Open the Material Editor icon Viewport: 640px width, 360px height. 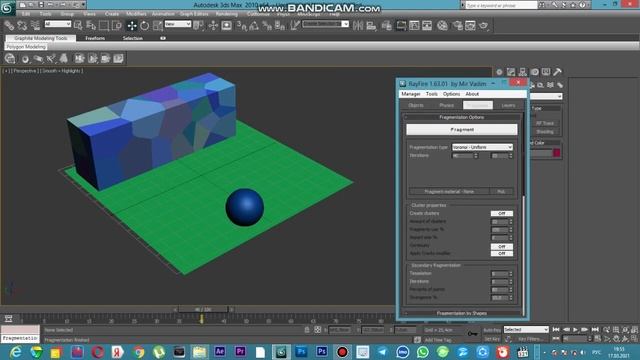coord(442,26)
